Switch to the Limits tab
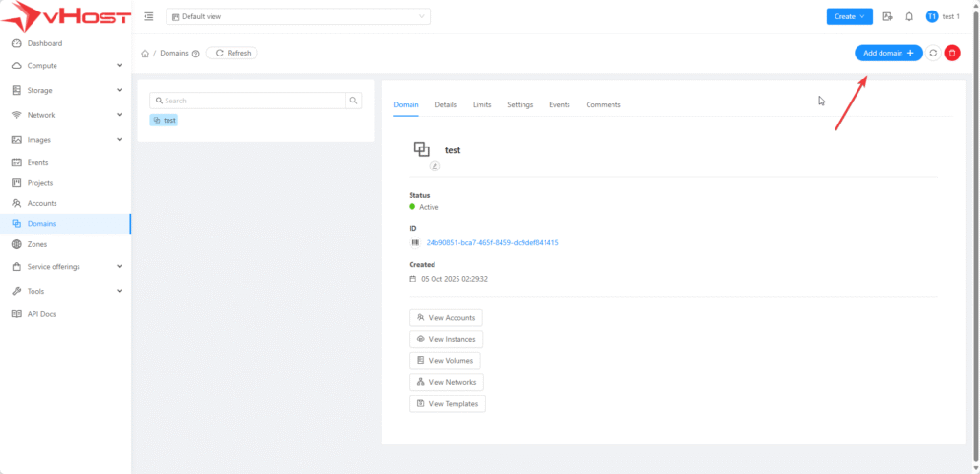The height and width of the screenshot is (474, 980). pyautogui.click(x=481, y=104)
